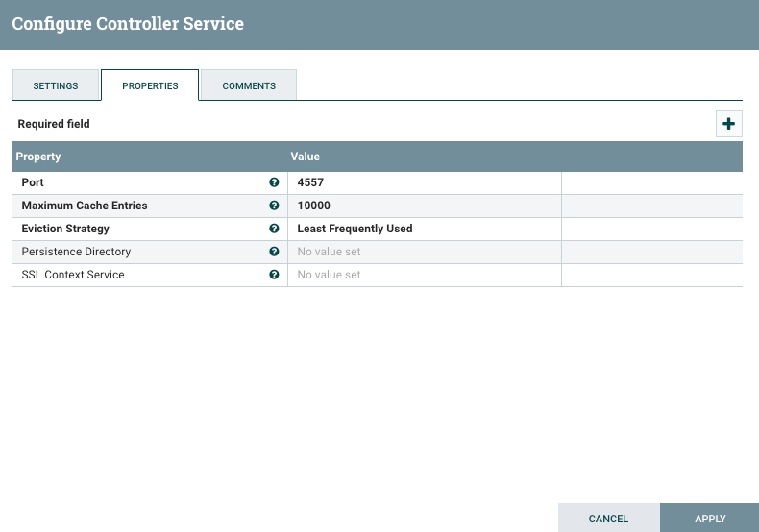The width and height of the screenshot is (759, 532).
Task: Click the Property column header
Action: [x=38, y=157]
